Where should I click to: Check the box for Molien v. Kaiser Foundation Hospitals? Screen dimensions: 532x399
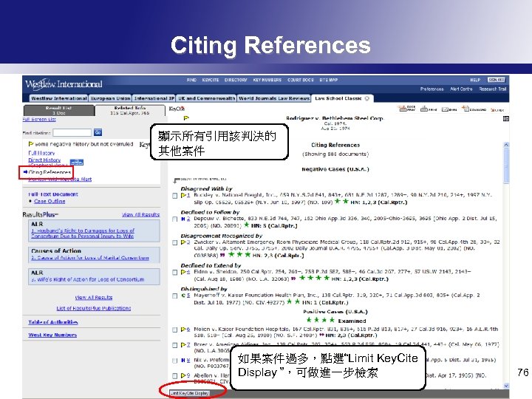174,330
